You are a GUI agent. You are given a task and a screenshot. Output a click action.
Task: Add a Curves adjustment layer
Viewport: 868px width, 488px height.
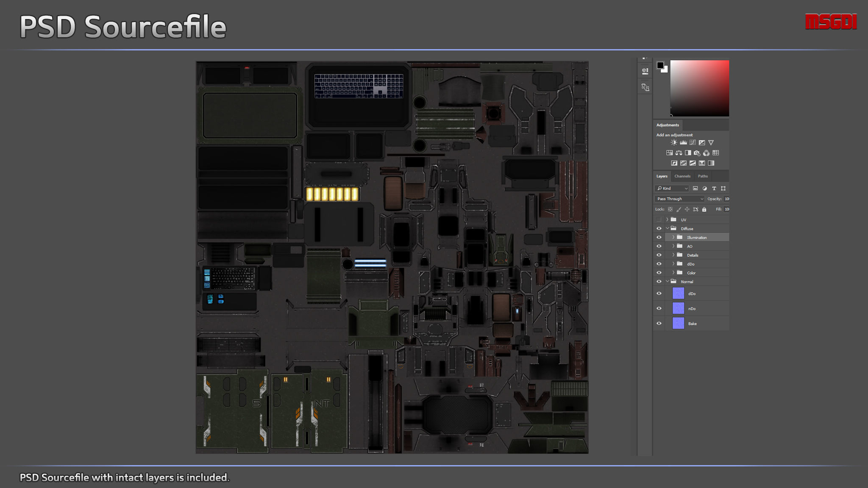(693, 143)
